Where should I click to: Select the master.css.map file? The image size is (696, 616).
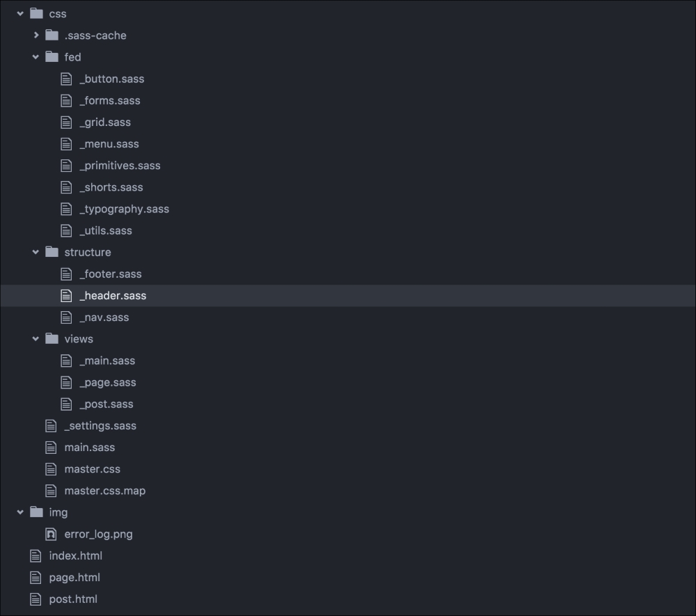(104, 490)
